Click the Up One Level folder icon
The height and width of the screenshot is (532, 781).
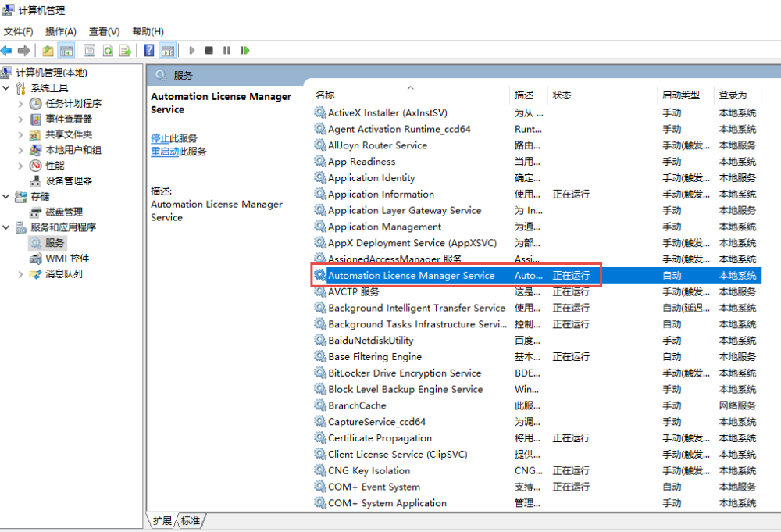tap(48, 51)
